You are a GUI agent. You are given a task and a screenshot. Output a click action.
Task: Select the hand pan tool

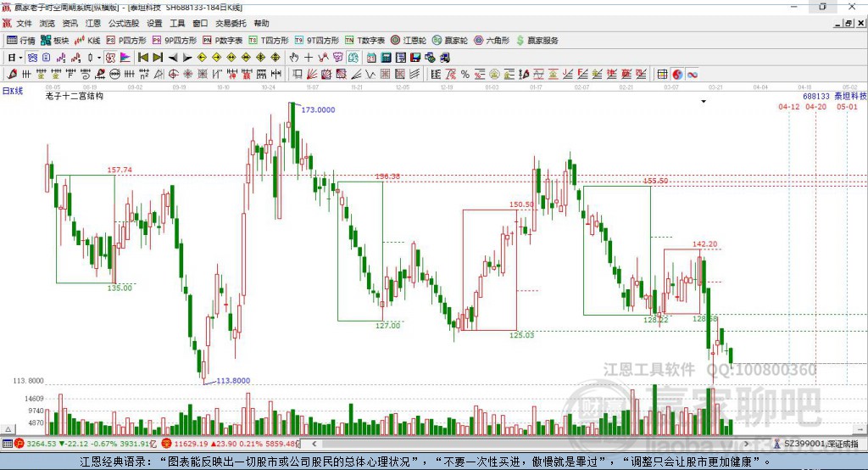tap(294, 57)
